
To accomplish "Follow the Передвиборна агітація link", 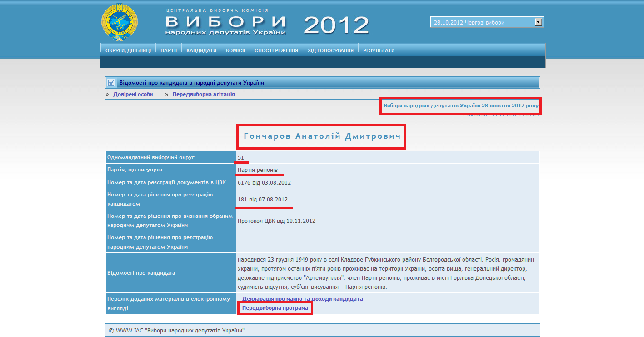I will [x=204, y=94].
